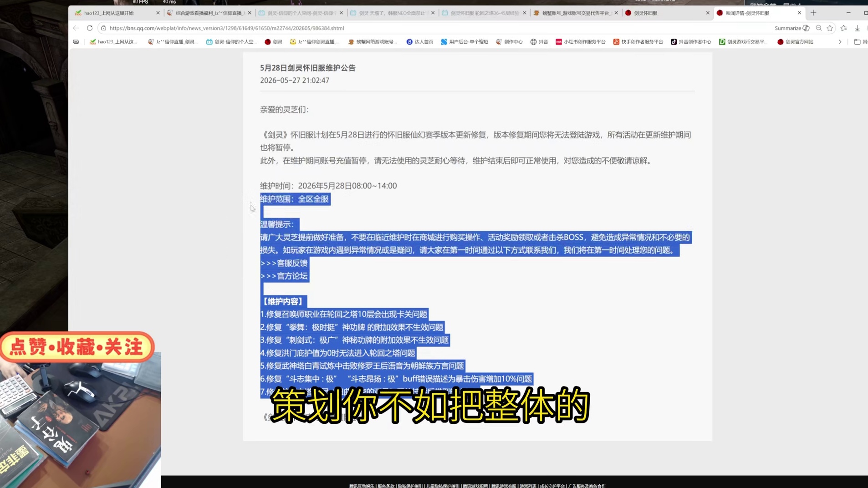Open 螃蟹网络游戏账号 bookmark

[x=373, y=42]
